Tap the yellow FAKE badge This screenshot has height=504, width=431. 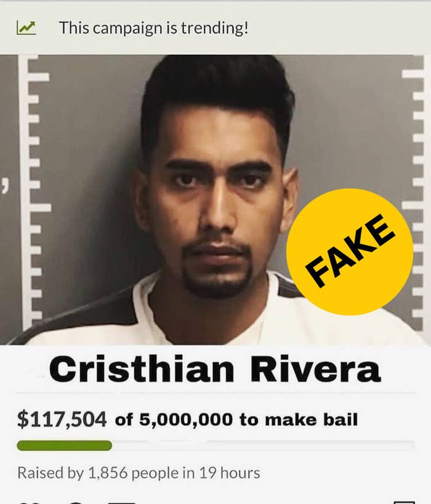350,251
